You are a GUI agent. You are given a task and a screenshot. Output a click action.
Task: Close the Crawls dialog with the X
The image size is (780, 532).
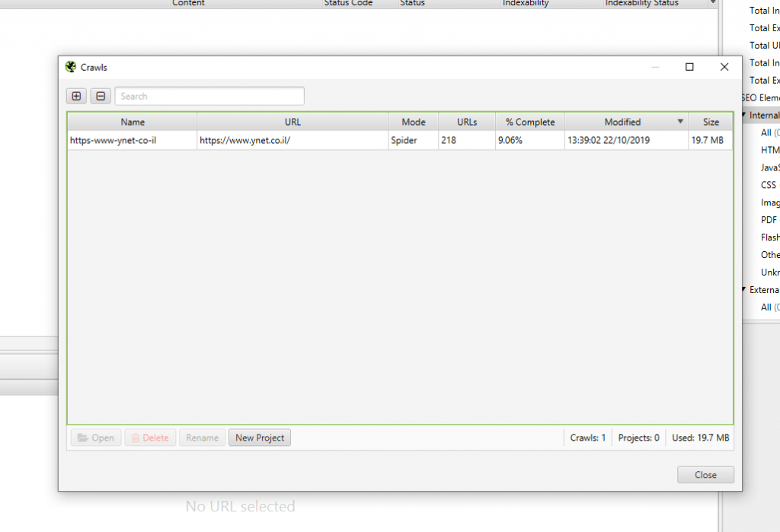[724, 67]
